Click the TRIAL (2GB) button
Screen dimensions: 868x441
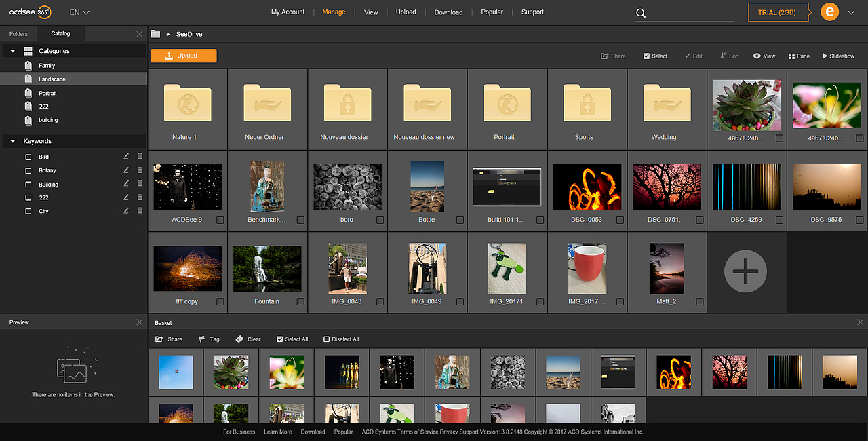pos(777,12)
